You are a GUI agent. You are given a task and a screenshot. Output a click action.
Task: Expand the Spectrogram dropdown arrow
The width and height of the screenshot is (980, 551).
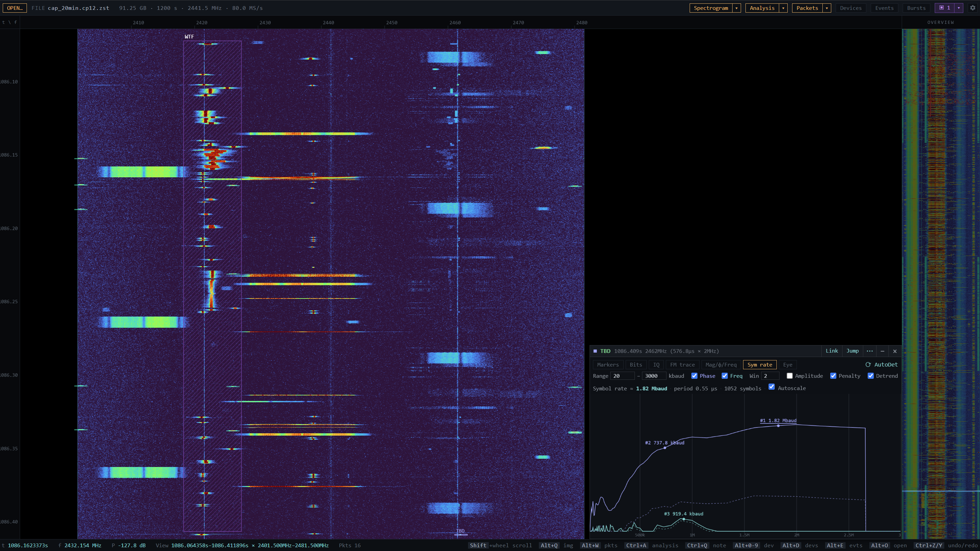[737, 8]
